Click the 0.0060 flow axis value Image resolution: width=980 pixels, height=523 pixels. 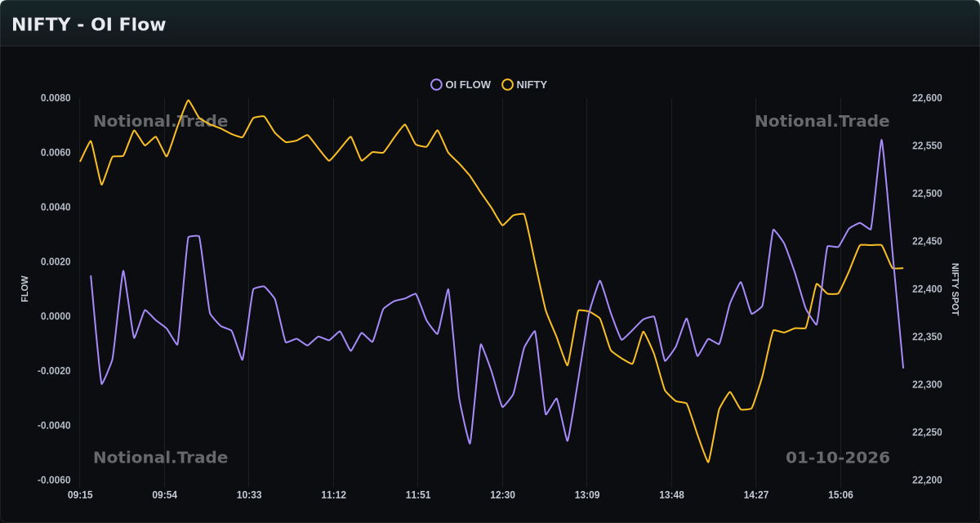tap(56, 153)
